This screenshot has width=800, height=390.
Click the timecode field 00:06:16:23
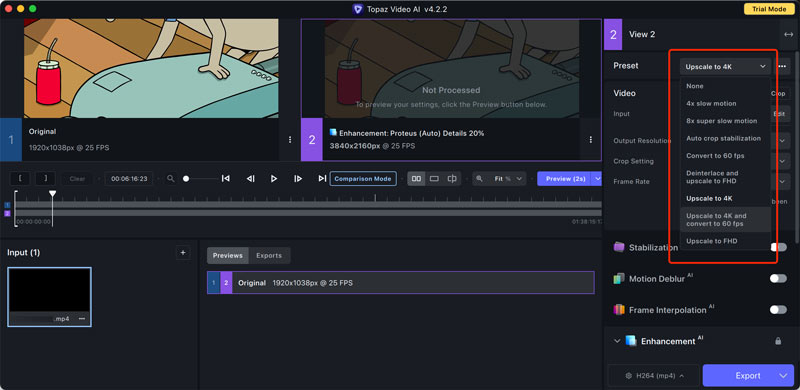[x=129, y=179]
